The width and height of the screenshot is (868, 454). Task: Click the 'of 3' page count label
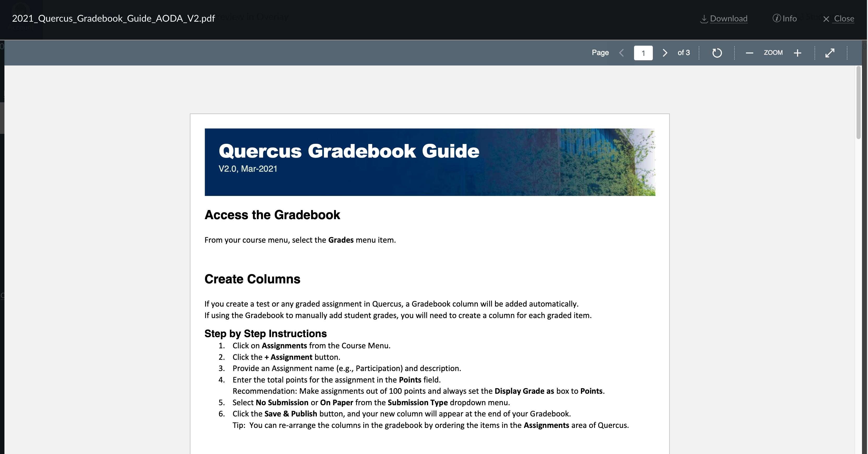tap(684, 53)
